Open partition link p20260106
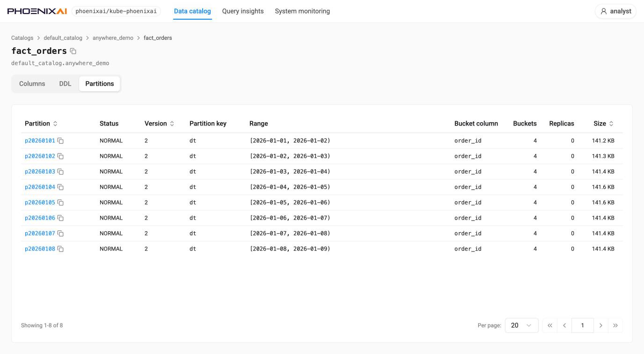The width and height of the screenshot is (644, 354). pos(40,218)
